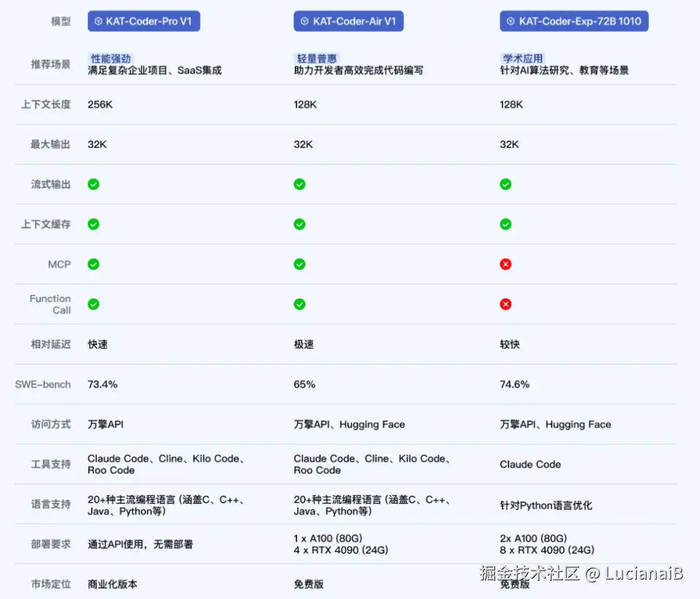The width and height of the screenshot is (700, 599).
Task: Click the cube icon in KAT-Coder-Air V1 button
Action: click(x=304, y=21)
